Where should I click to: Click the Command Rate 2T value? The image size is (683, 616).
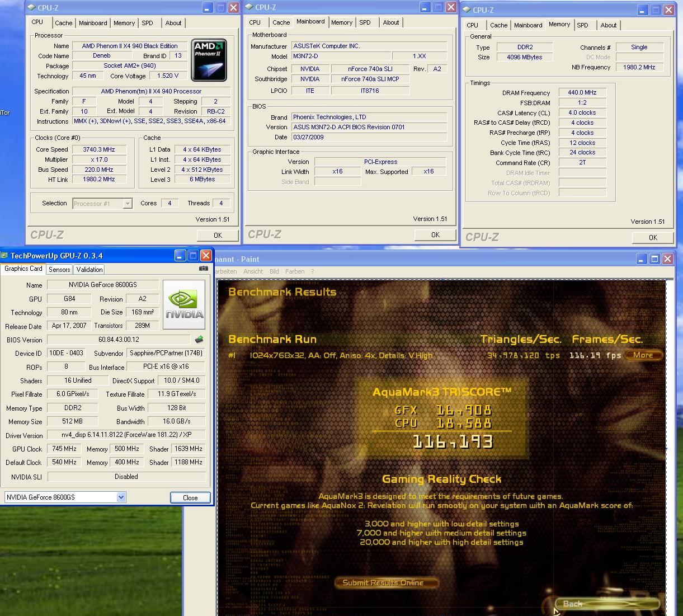582,162
